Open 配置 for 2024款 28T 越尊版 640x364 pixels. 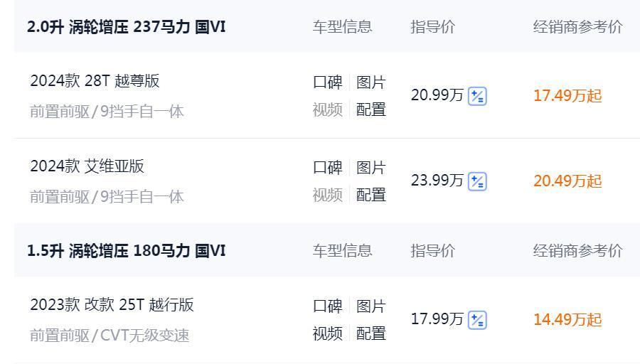pyautogui.click(x=370, y=109)
